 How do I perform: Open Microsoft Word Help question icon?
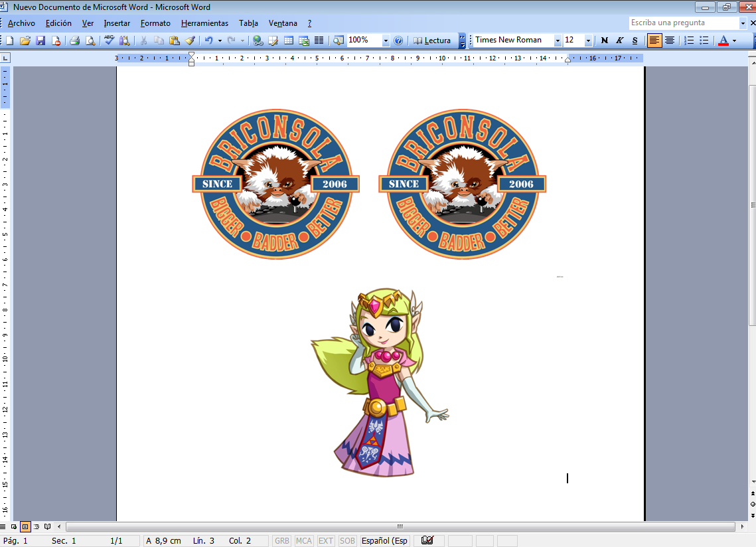click(398, 40)
